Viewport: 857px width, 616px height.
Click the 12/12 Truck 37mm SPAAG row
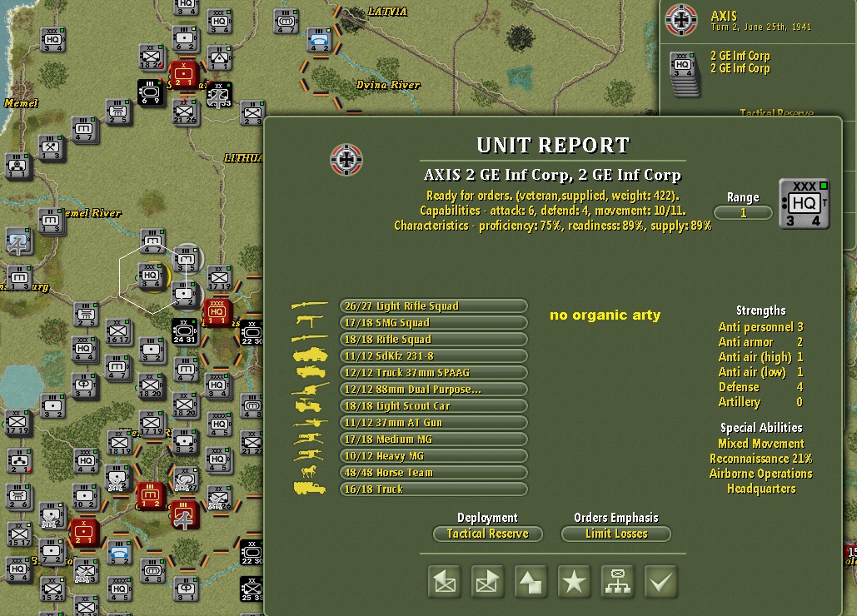pyautogui.click(x=433, y=372)
